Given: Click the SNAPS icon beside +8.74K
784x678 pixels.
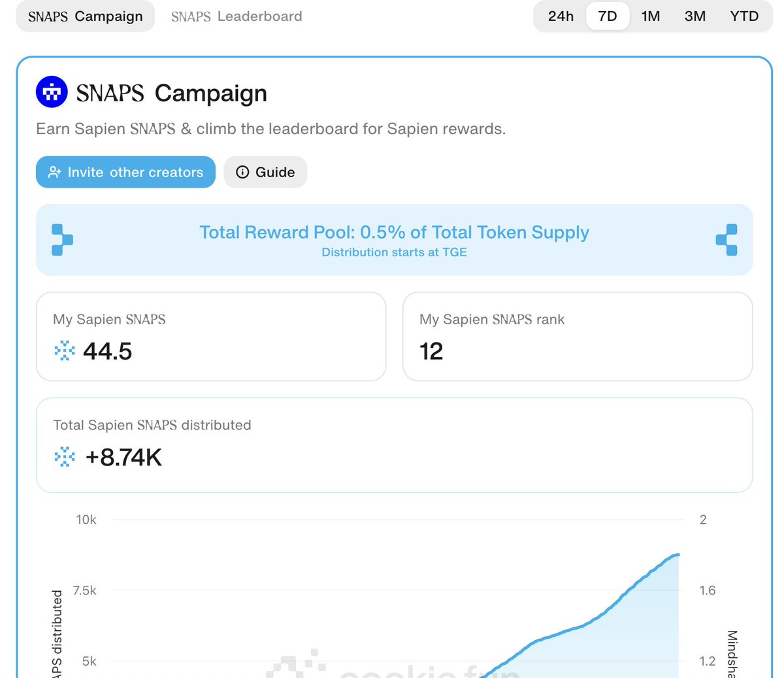Looking at the screenshot, I should 65,457.
